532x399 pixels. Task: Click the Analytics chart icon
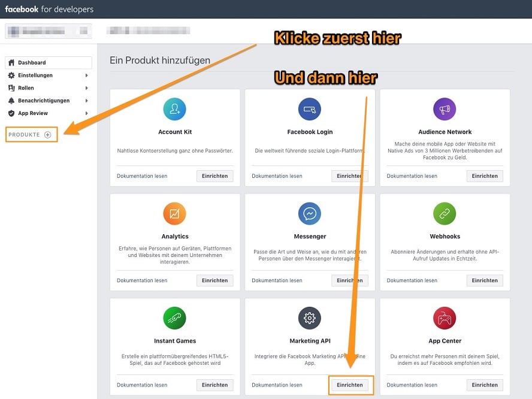point(175,214)
